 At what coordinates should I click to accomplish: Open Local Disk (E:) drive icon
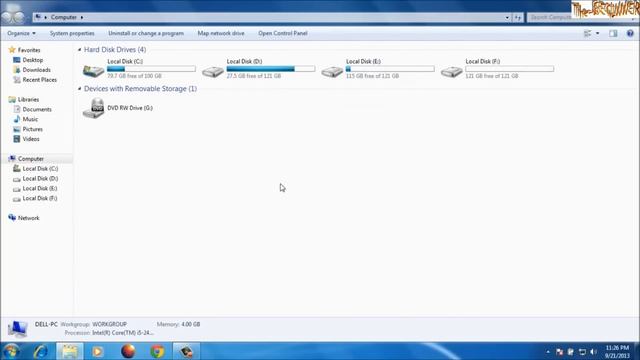click(x=332, y=71)
